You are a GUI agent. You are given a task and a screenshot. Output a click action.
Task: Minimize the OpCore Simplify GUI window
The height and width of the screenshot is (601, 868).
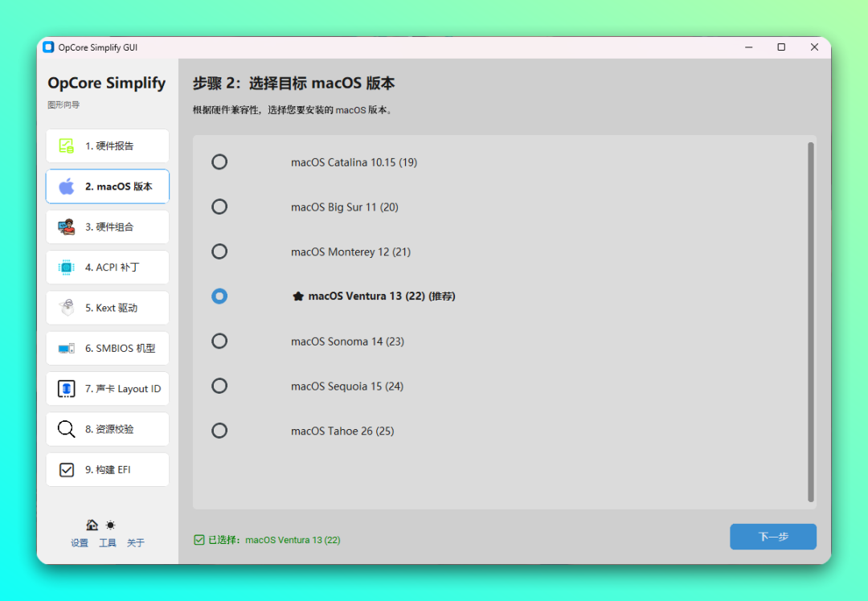[x=748, y=47]
